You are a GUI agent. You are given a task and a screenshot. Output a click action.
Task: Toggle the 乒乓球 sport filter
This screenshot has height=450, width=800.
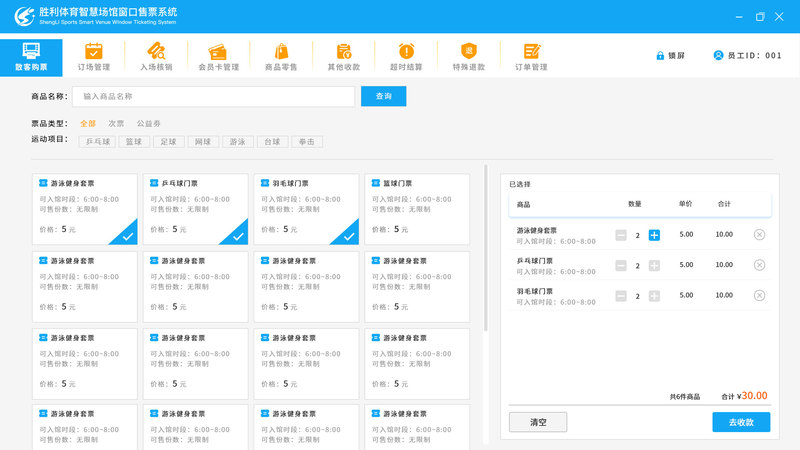tap(97, 142)
